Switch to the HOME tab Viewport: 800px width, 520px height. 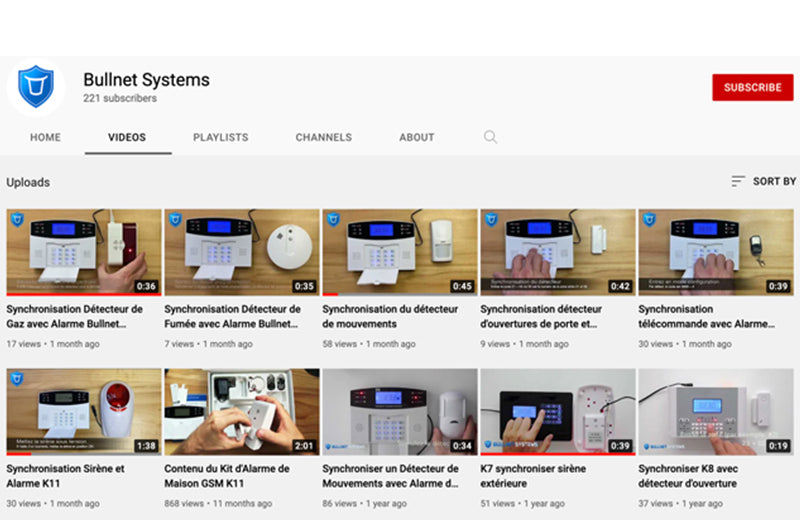[45, 137]
